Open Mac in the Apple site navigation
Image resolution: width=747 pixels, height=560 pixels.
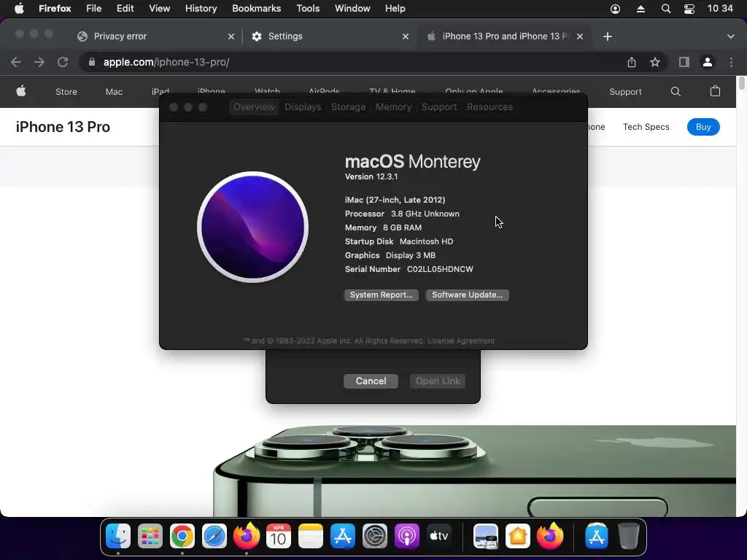coord(114,91)
